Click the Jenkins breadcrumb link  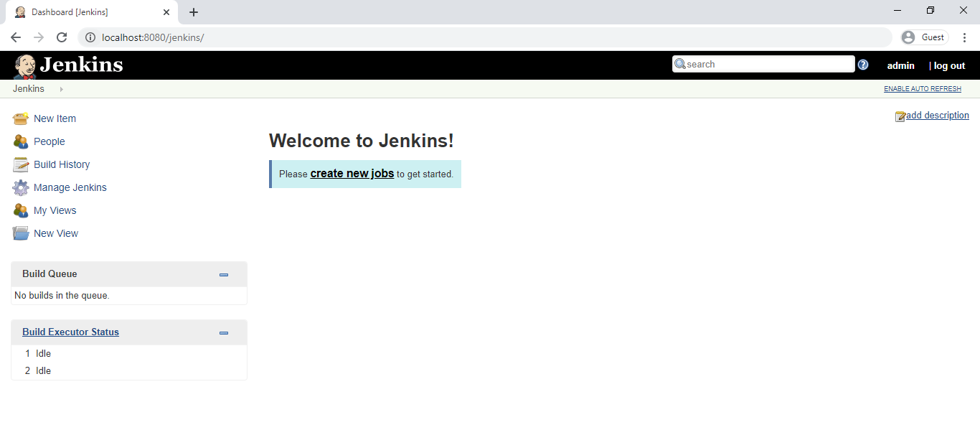[x=29, y=89]
